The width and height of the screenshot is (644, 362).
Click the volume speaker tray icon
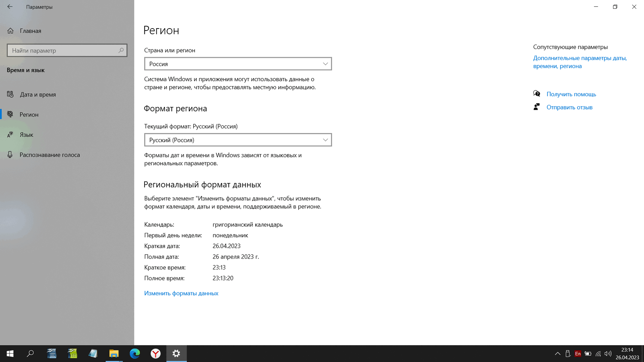click(x=608, y=354)
